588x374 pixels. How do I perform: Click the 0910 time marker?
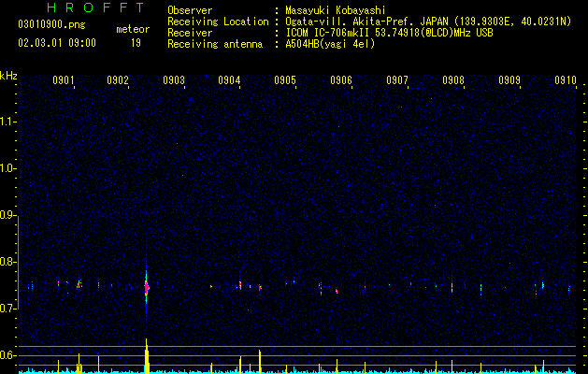(566, 80)
